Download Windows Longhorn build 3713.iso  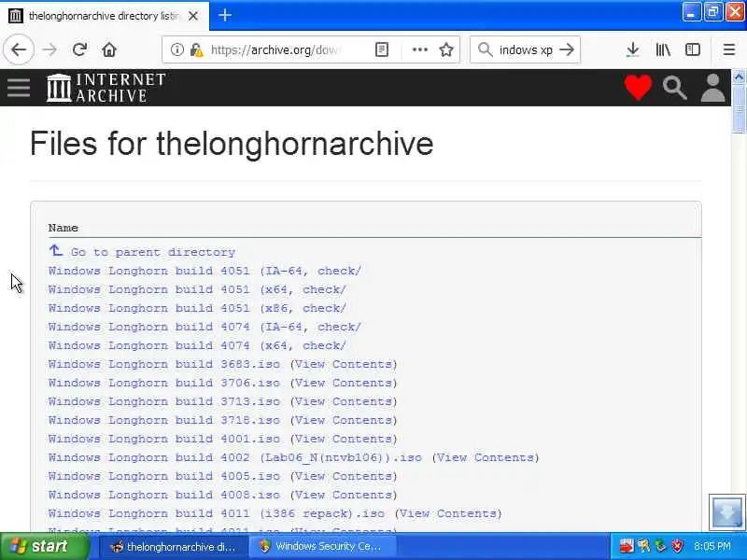(164, 401)
